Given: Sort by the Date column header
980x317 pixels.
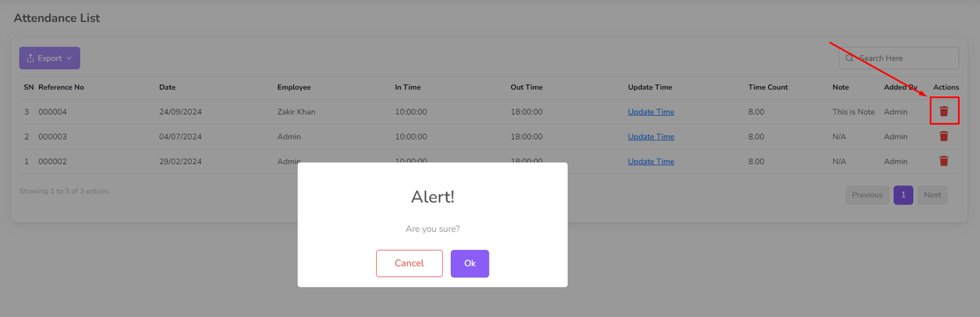Looking at the screenshot, I should point(167,88).
